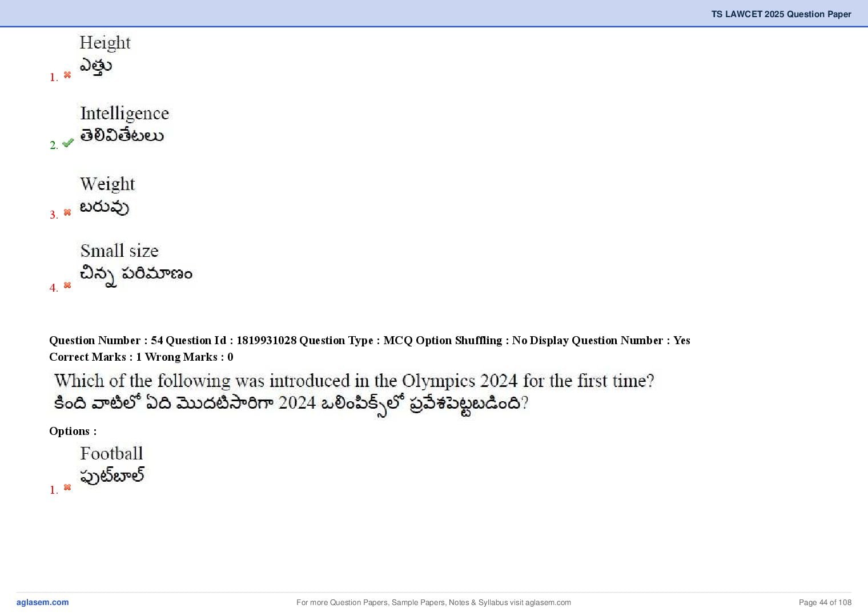Click red cross icon beside Football option
The height and width of the screenshot is (613, 868).
click(x=67, y=487)
